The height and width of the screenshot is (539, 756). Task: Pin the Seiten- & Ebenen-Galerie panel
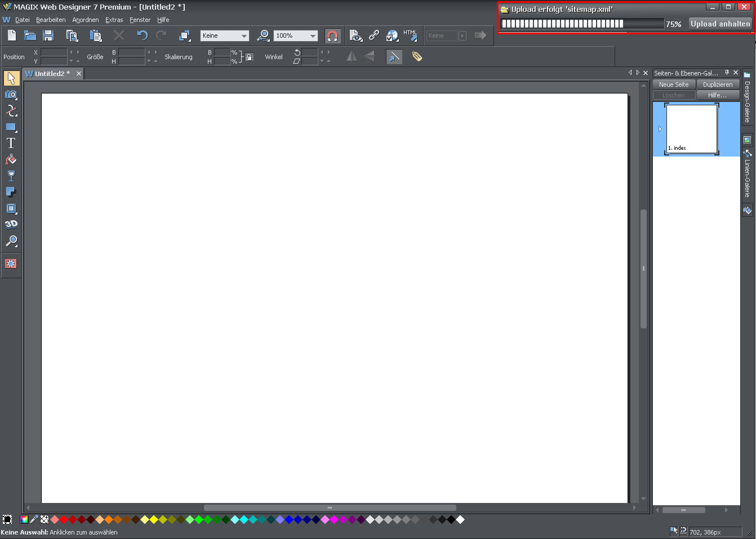coord(727,73)
